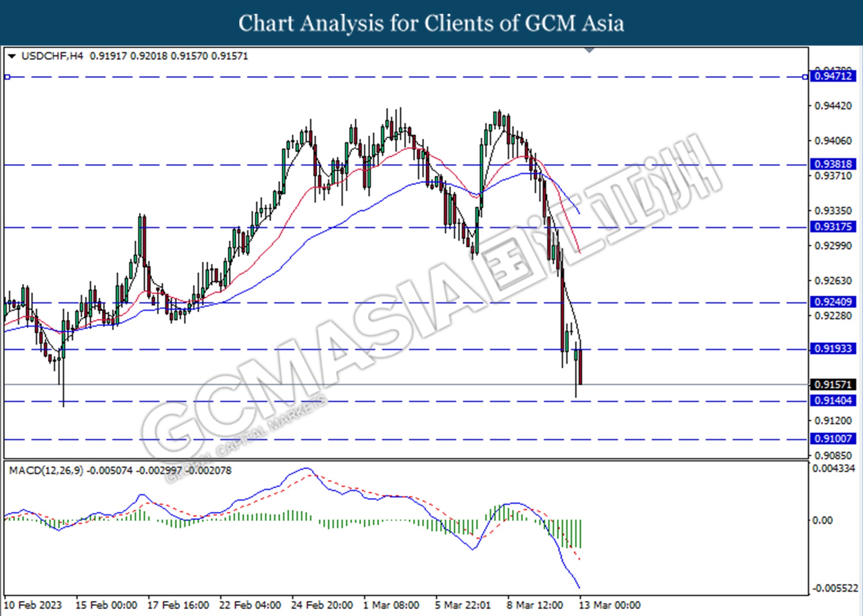Image resolution: width=863 pixels, height=616 pixels.
Task: Click the 0.91200 price axis value
Action: [x=833, y=421]
